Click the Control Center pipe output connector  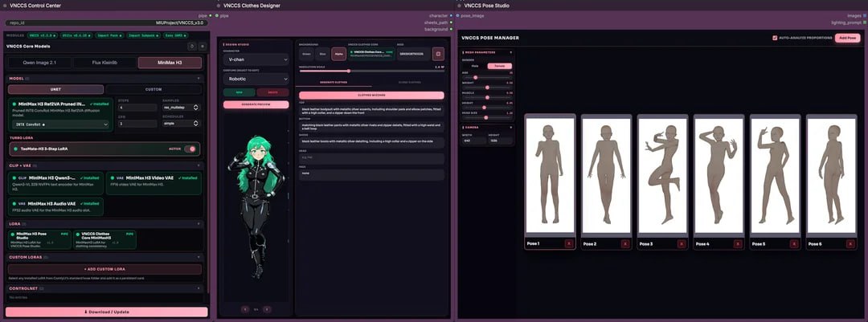[x=211, y=15]
